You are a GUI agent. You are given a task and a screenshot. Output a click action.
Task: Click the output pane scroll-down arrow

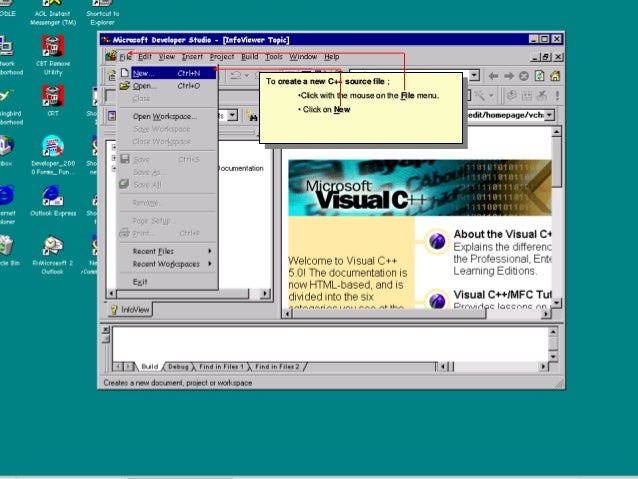click(x=553, y=357)
